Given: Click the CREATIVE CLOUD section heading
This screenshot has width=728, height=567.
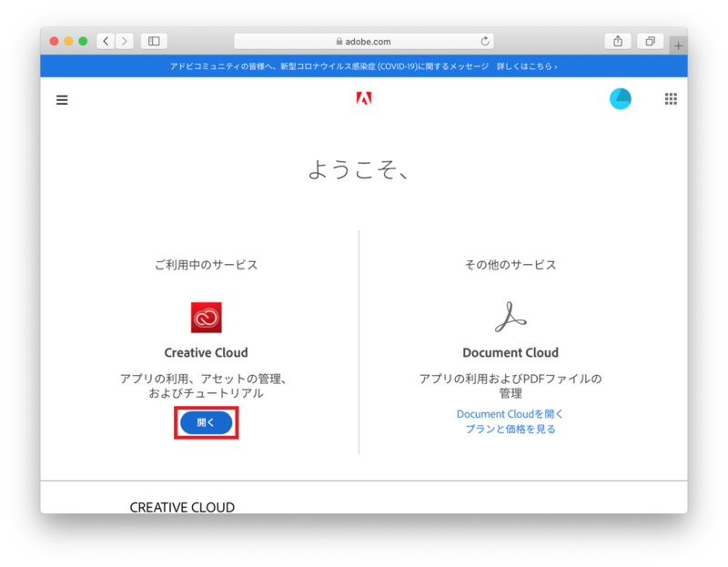Looking at the screenshot, I should tap(182, 507).
